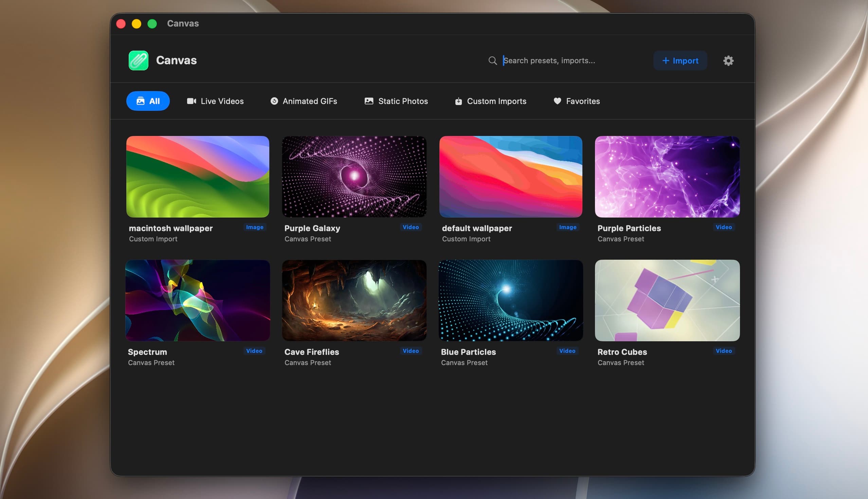Click the Video badge on Spectrum

pos(254,351)
